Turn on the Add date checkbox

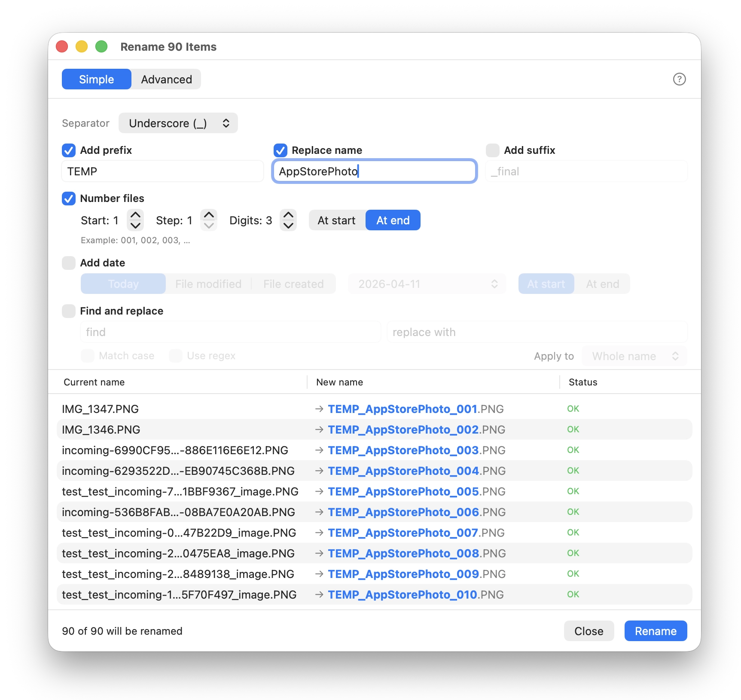pyautogui.click(x=69, y=263)
